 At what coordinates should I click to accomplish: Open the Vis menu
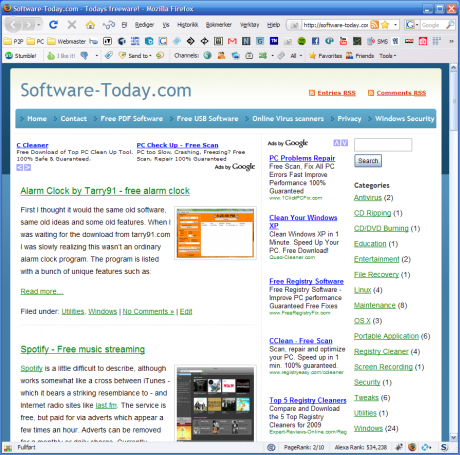point(166,25)
